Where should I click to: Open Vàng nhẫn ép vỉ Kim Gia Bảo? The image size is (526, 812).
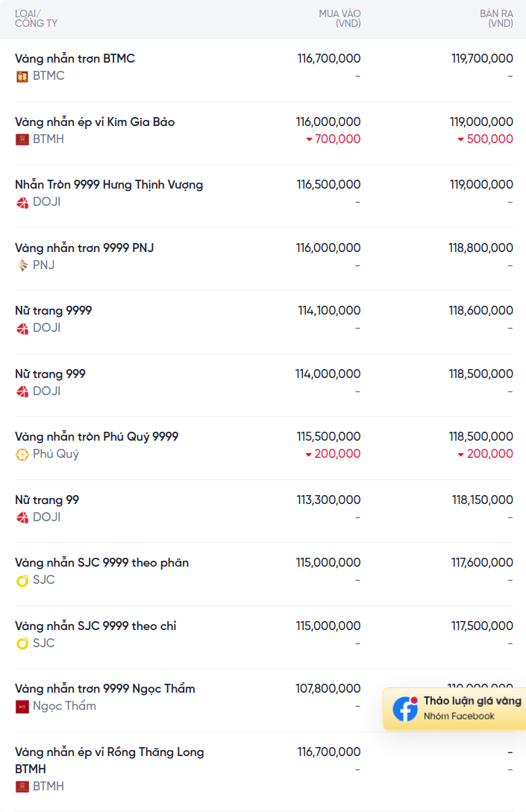(264, 133)
